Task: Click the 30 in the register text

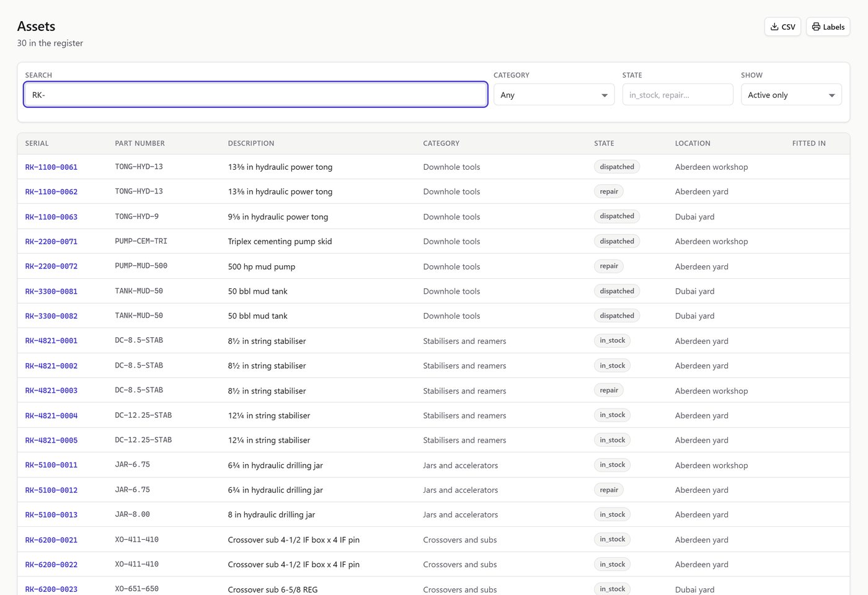Action: (x=50, y=43)
